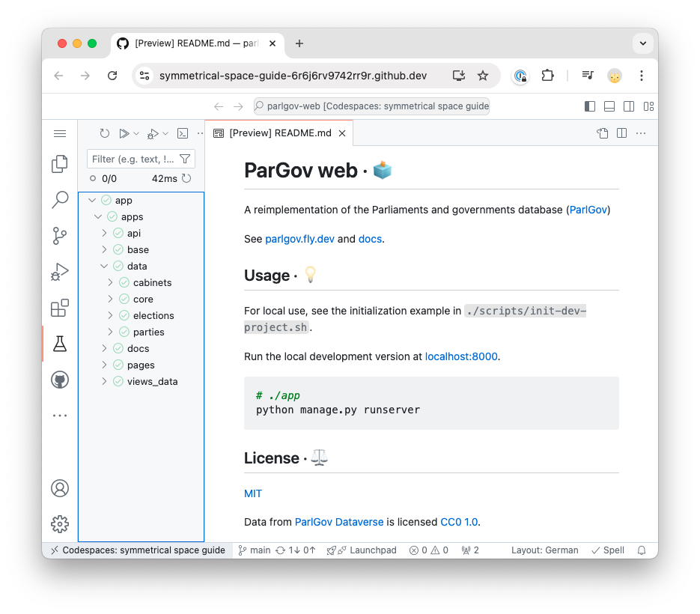Click Codespaces remote indicator in status bar
Image resolution: width=700 pixels, height=614 pixels.
click(138, 550)
